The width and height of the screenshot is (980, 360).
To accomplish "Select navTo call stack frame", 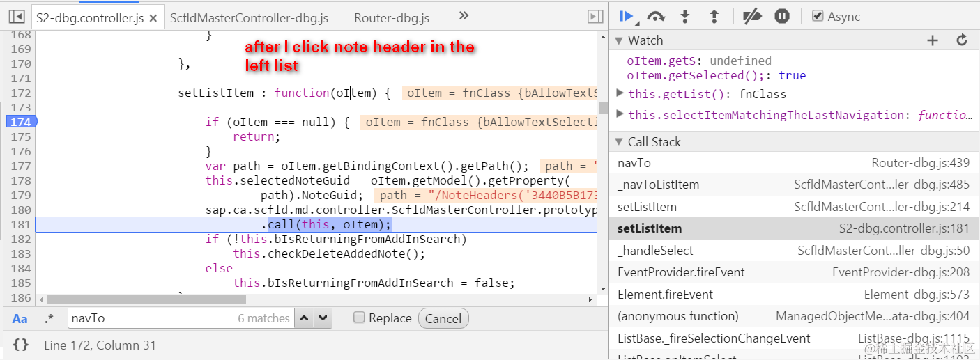I will (x=795, y=163).
